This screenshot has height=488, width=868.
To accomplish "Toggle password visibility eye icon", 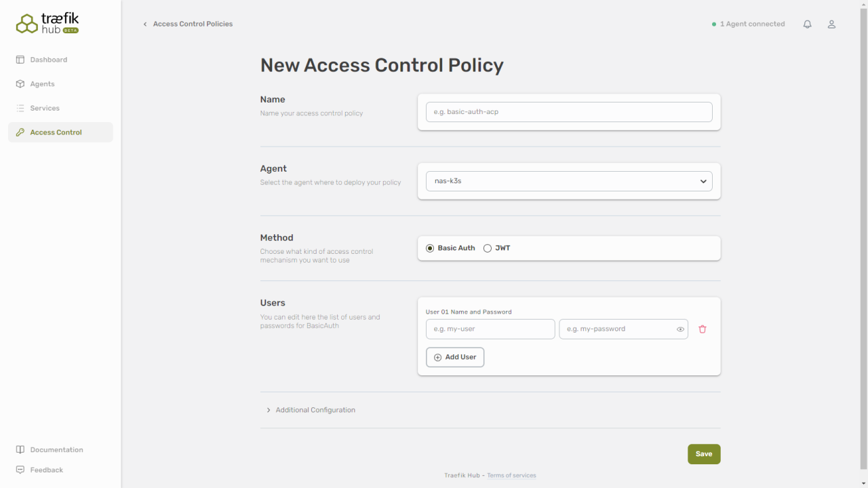I will pos(680,329).
